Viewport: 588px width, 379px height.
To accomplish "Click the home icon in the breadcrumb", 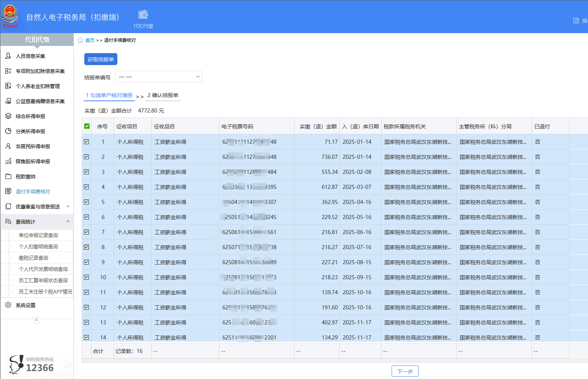I will click(80, 40).
